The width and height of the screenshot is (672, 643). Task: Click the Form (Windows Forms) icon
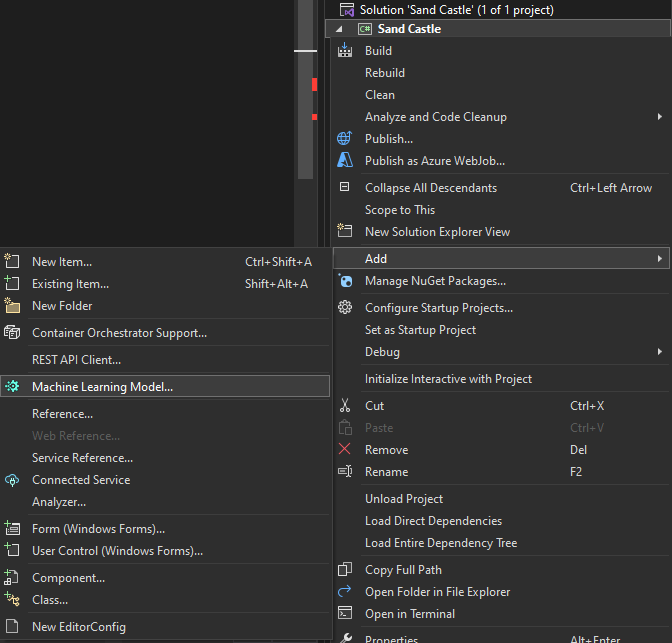pos(12,528)
